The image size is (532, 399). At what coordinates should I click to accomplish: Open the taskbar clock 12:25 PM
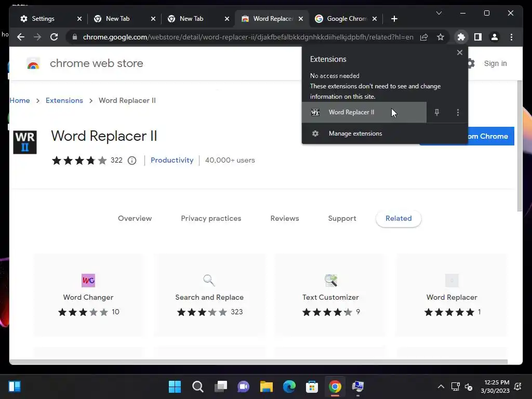[x=495, y=387]
